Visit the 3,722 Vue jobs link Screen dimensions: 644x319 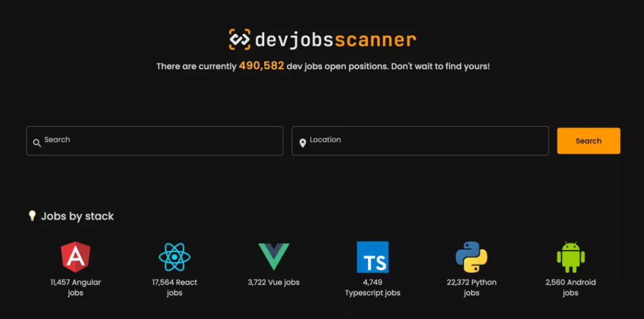[x=274, y=283]
